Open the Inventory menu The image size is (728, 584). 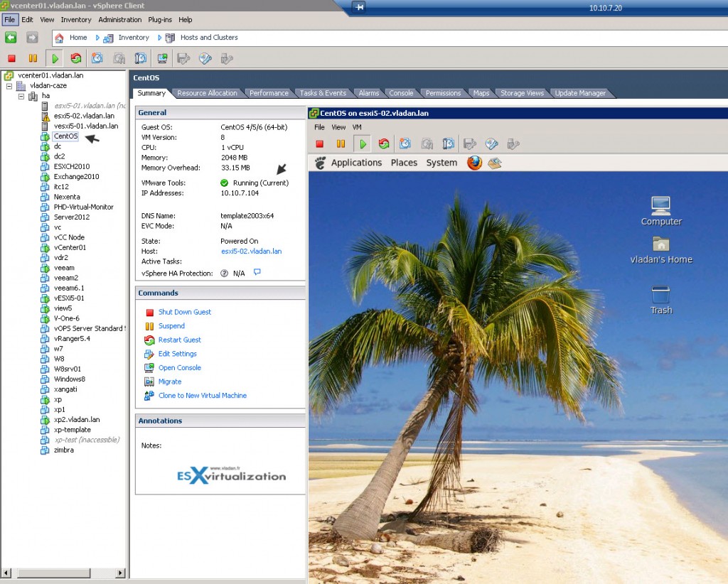point(78,19)
